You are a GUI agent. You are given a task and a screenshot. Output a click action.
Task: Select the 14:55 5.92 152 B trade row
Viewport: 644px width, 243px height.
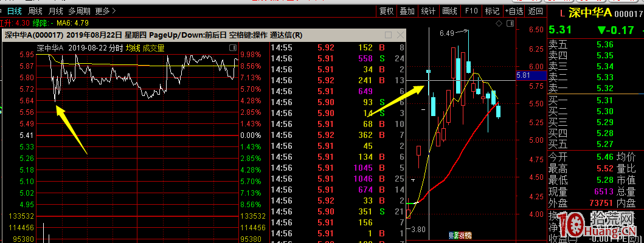point(338,47)
